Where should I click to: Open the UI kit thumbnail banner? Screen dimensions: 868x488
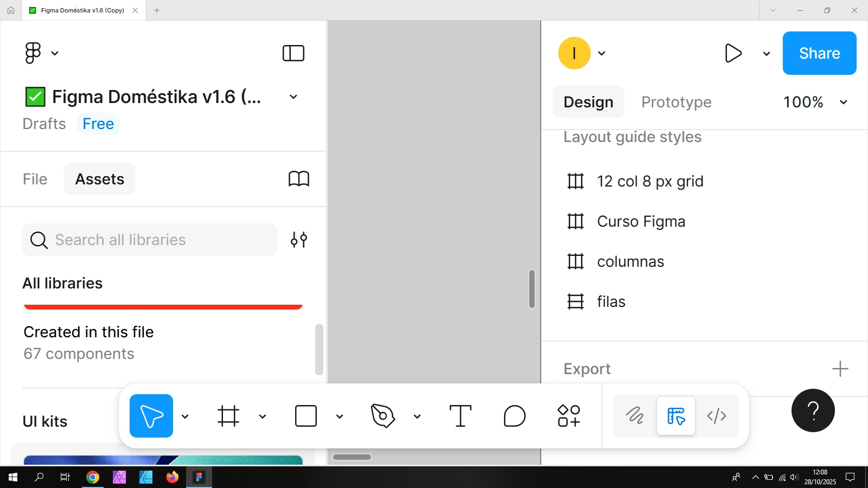click(163, 460)
